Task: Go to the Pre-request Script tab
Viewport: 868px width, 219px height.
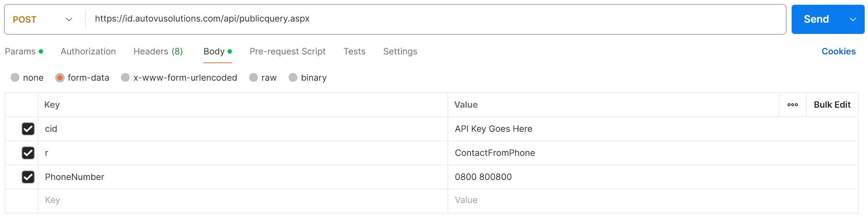Action: [x=288, y=51]
